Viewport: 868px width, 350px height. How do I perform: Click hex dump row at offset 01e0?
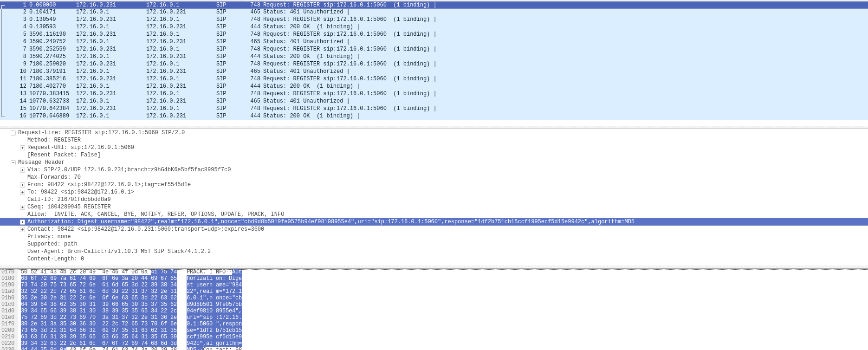[121, 318]
